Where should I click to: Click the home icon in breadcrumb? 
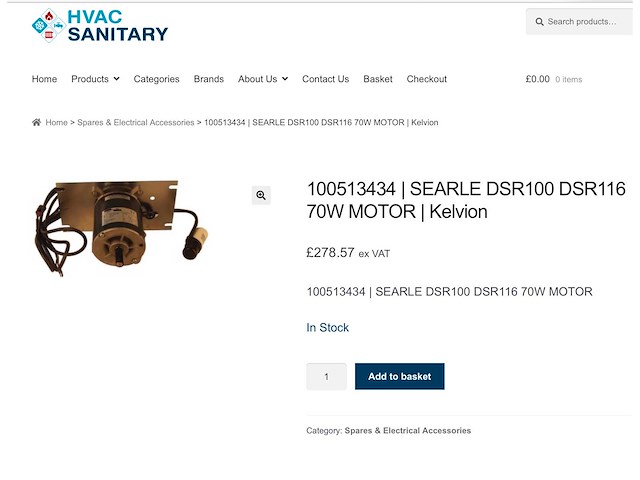coord(37,123)
